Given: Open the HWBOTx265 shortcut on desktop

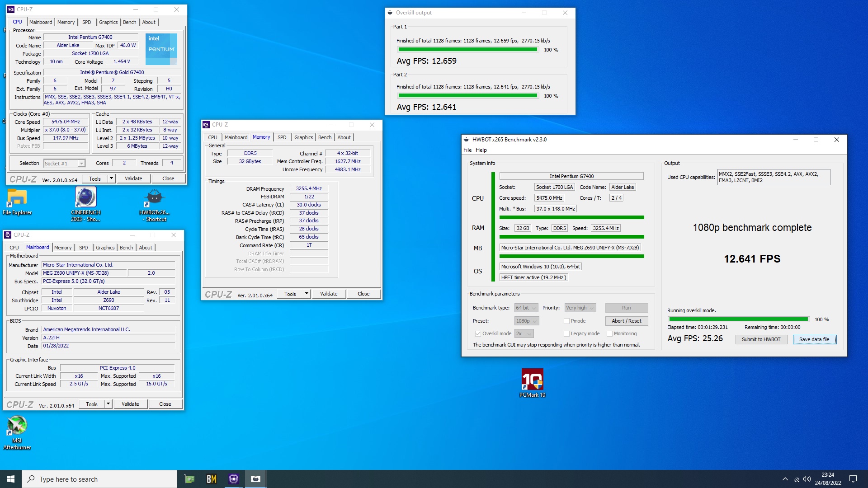Looking at the screenshot, I should point(154,204).
